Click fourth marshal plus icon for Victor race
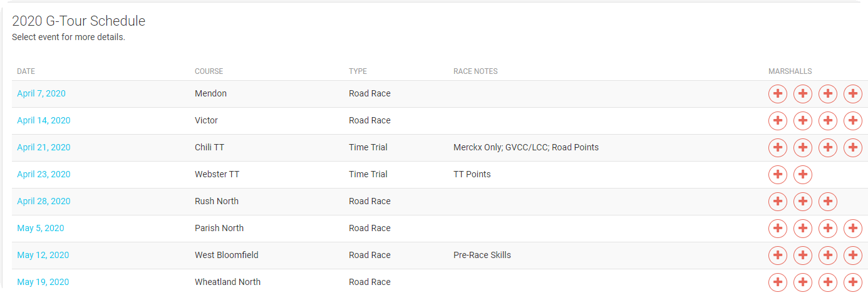This screenshot has width=868, height=295. pyautogui.click(x=853, y=121)
